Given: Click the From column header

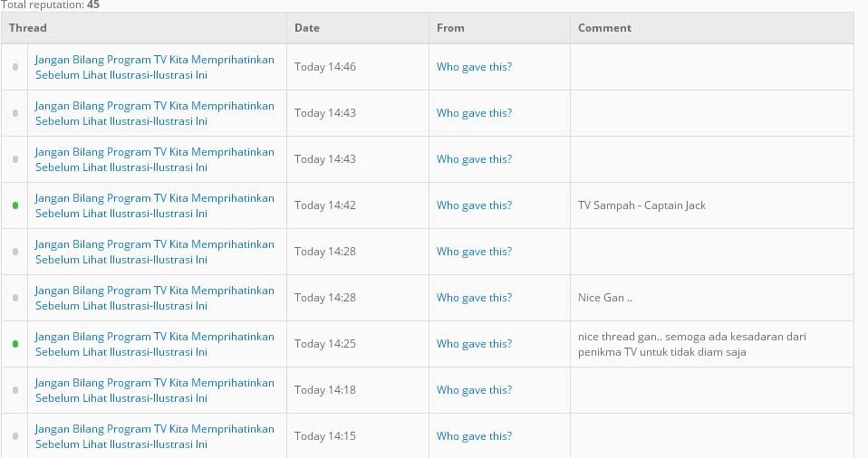Looking at the screenshot, I should (450, 28).
